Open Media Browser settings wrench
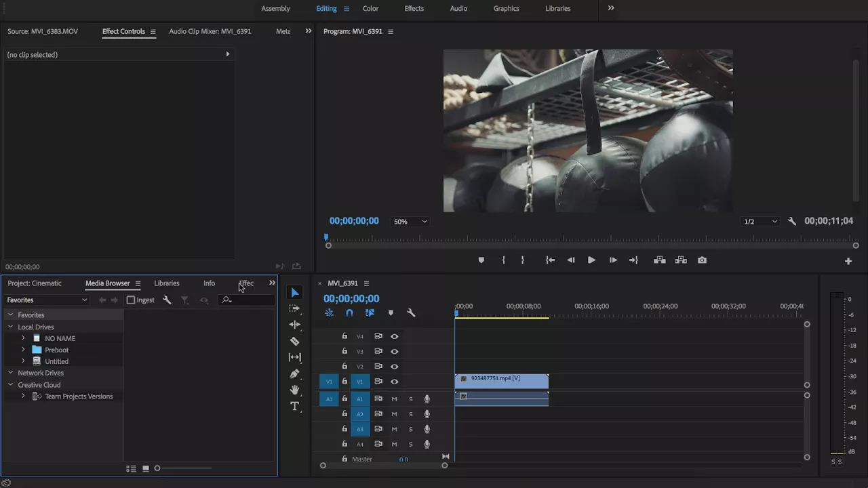Viewport: 868px width, 488px height. coord(167,300)
